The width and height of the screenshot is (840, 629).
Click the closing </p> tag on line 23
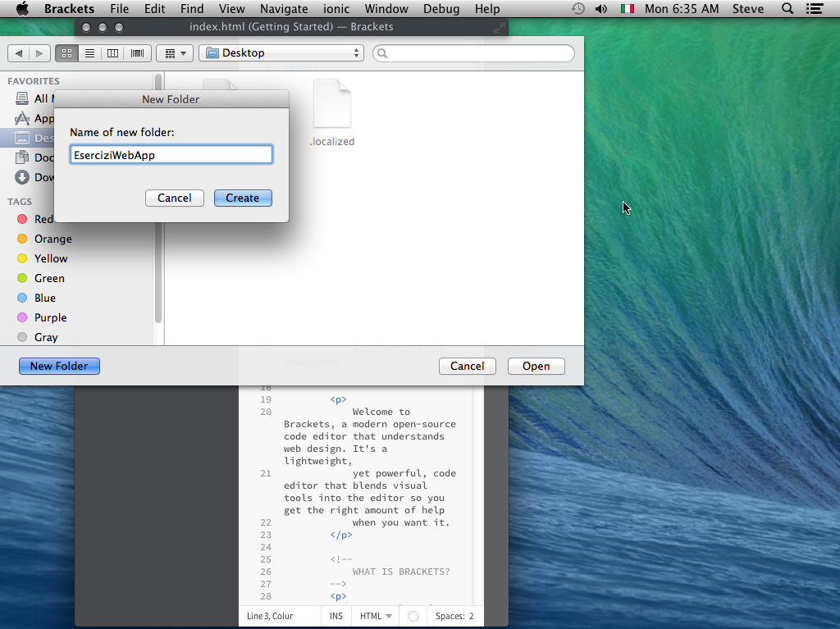pyautogui.click(x=341, y=535)
